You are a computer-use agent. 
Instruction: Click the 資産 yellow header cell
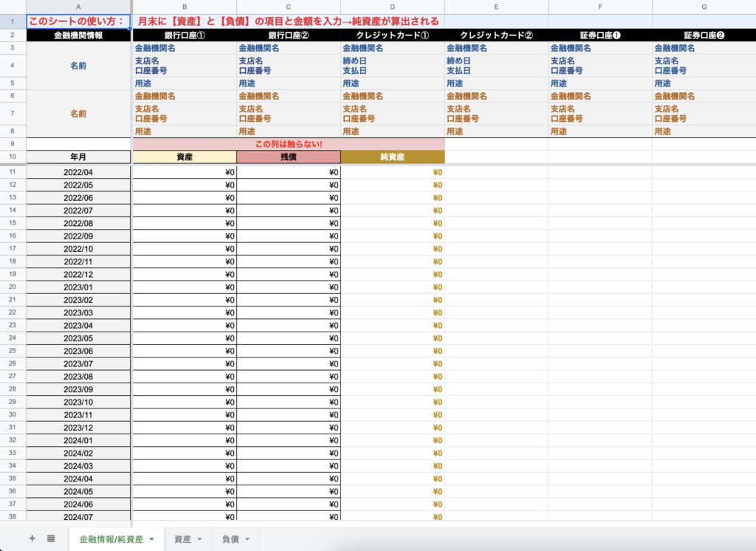[185, 157]
